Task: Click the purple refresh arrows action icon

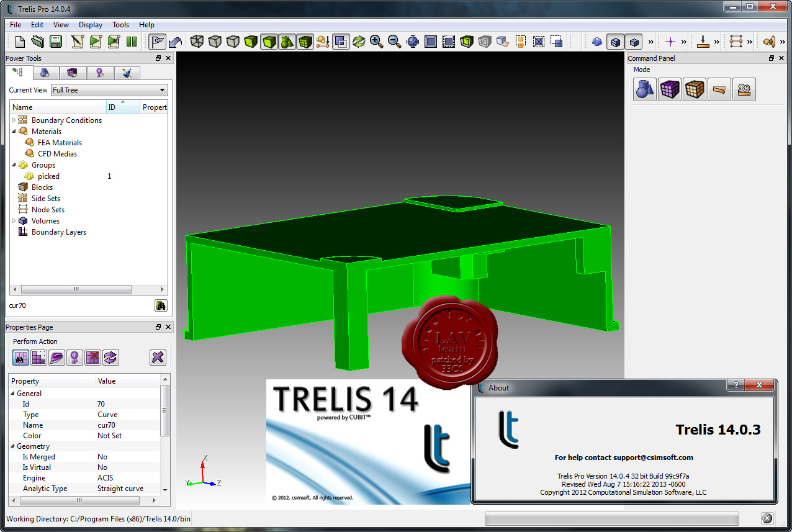Action: [x=110, y=357]
